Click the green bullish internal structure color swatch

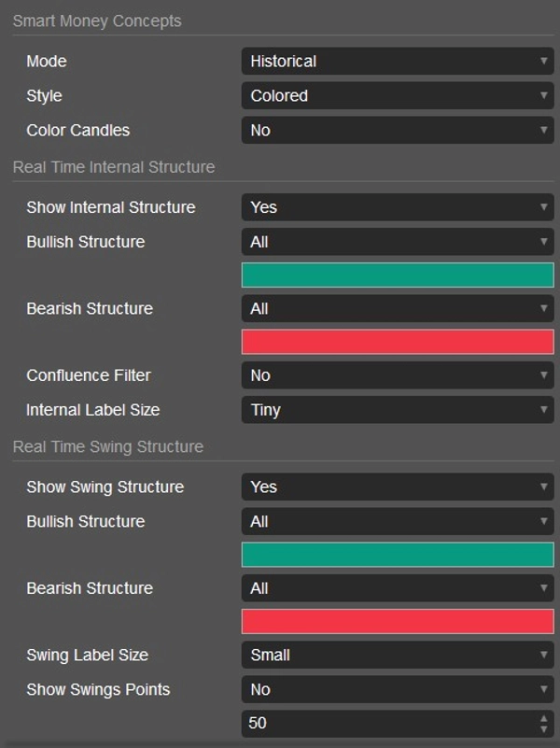pos(397,275)
